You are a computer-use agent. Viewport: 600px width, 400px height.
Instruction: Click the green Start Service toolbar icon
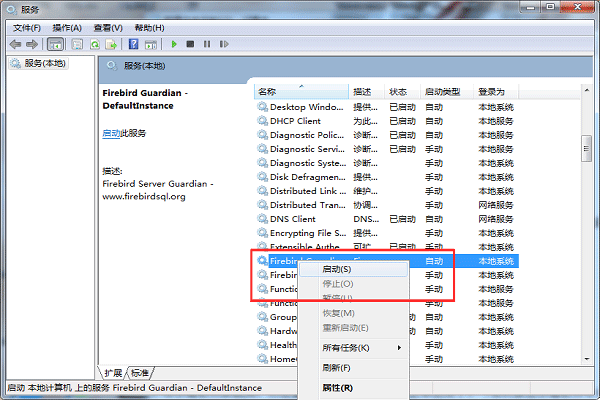click(174, 45)
